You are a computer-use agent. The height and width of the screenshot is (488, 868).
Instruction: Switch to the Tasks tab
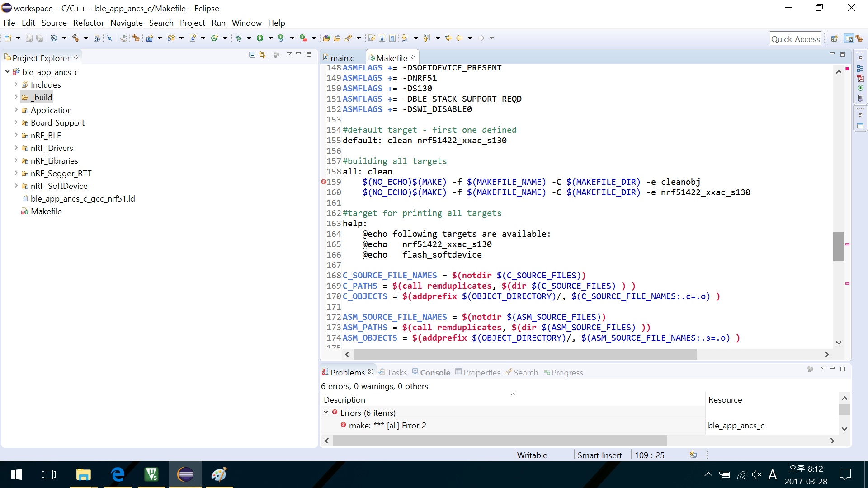pyautogui.click(x=393, y=372)
